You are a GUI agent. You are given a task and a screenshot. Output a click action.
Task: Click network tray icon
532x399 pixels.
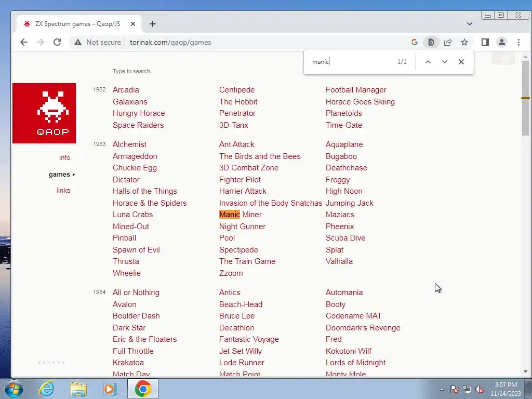tap(467, 389)
